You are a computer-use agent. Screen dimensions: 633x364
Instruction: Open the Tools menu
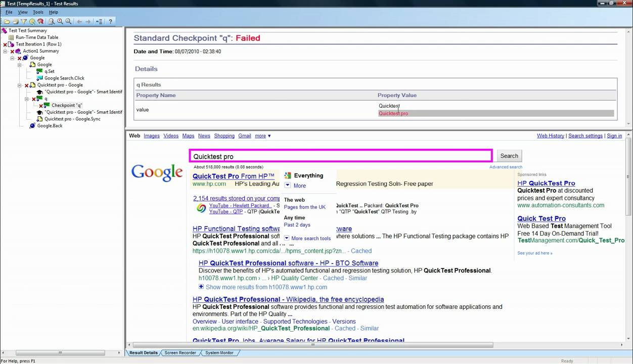tap(38, 12)
